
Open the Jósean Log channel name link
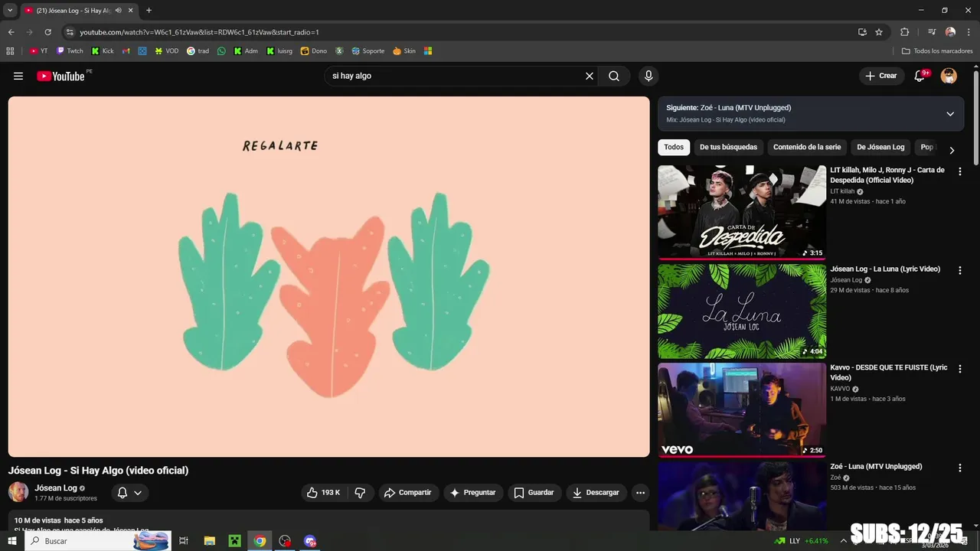click(x=56, y=488)
